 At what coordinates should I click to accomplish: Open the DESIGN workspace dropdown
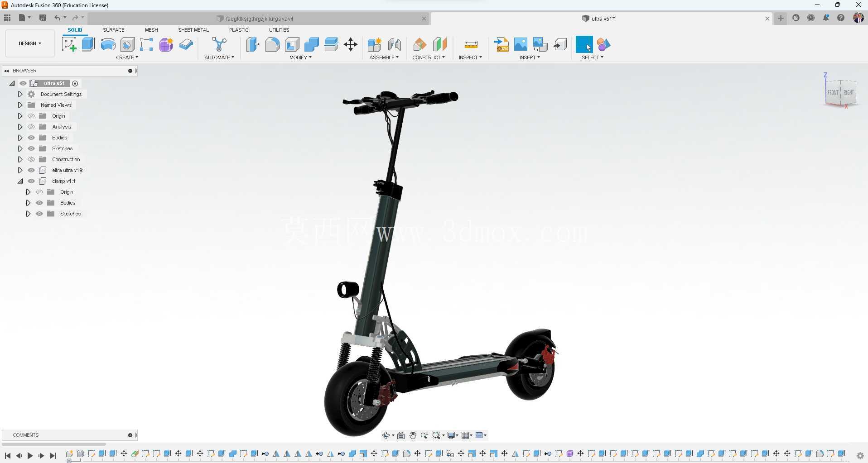click(x=30, y=43)
